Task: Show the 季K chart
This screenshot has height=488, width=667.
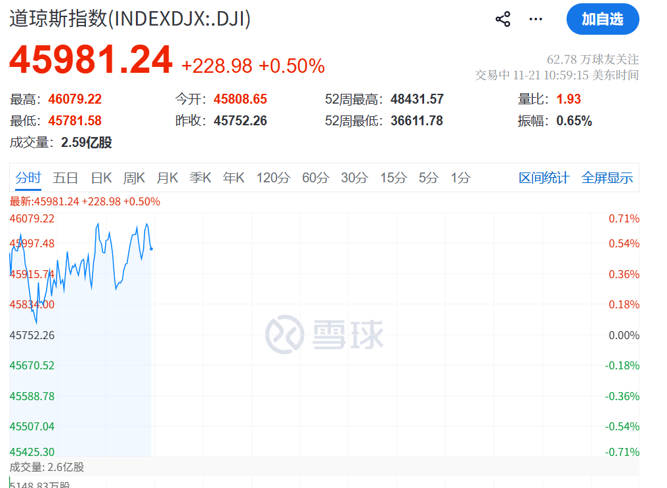Action: click(201, 178)
